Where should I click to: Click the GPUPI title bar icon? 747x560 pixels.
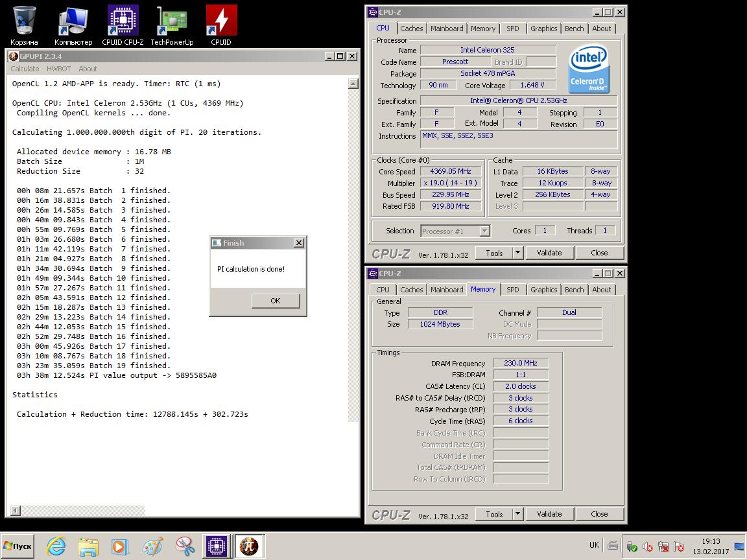(14, 56)
